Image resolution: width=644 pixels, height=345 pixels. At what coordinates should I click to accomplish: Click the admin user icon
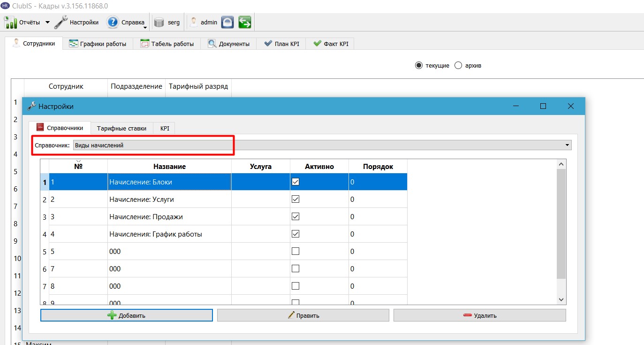tap(193, 22)
